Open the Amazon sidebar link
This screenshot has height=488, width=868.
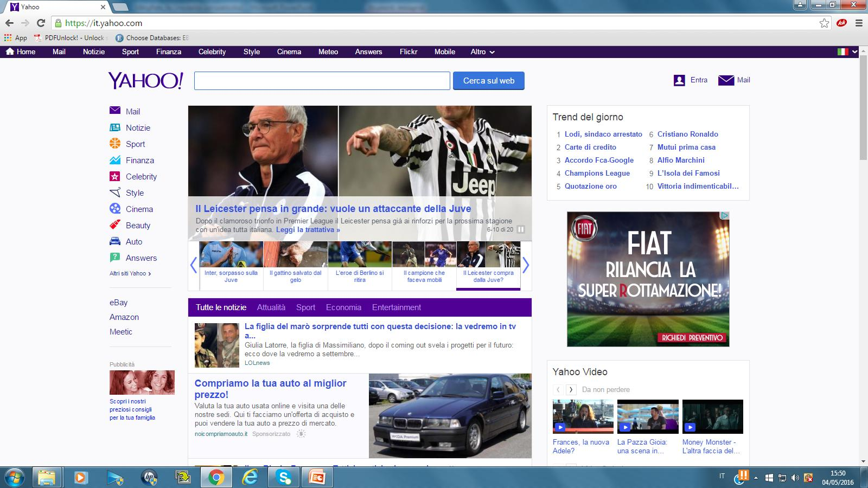(124, 317)
